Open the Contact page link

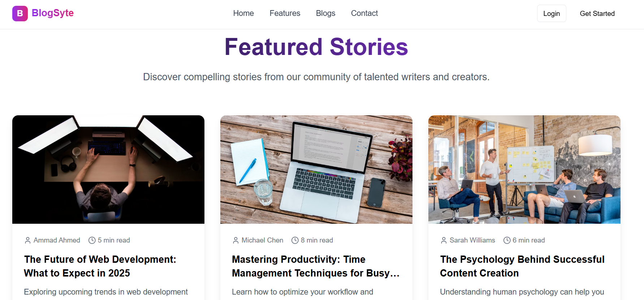coord(364,13)
